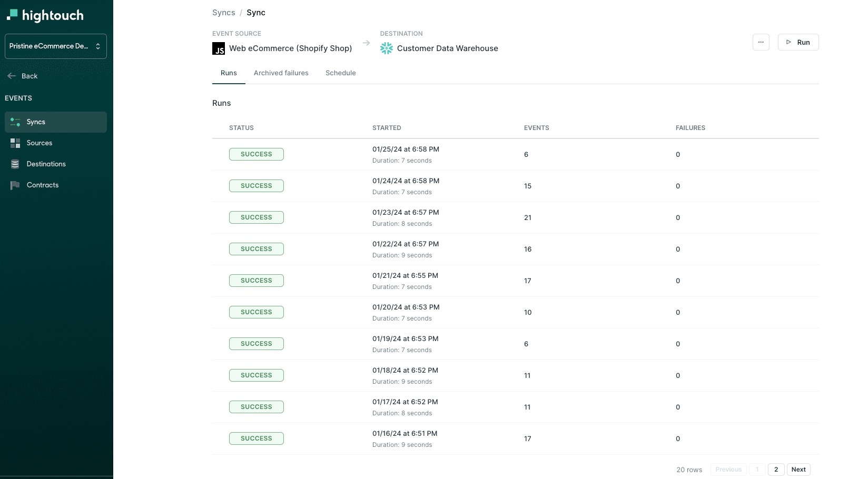
Task: Select Sources from the events sidebar
Action: click(x=39, y=143)
